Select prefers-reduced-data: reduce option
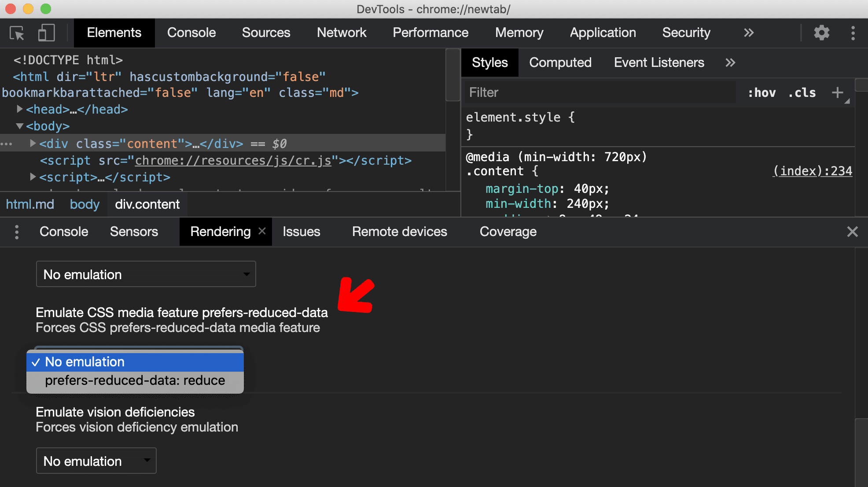Screen dimensions: 868x487 [x=135, y=380]
